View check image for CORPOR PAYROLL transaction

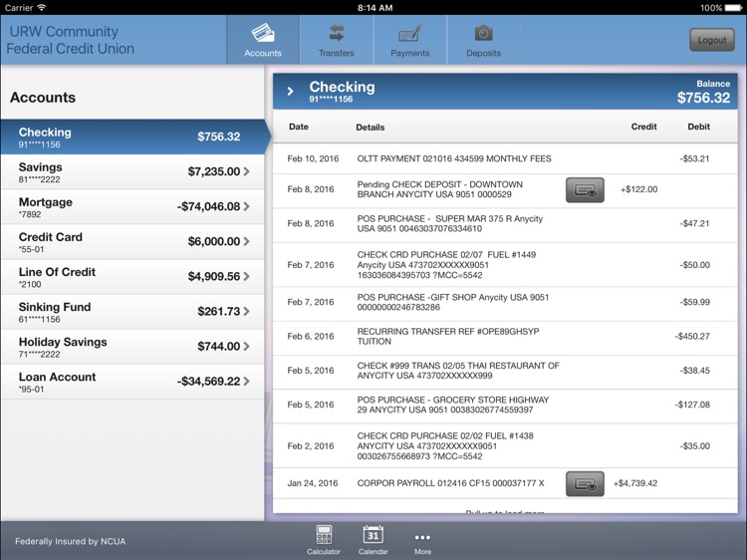(x=585, y=483)
